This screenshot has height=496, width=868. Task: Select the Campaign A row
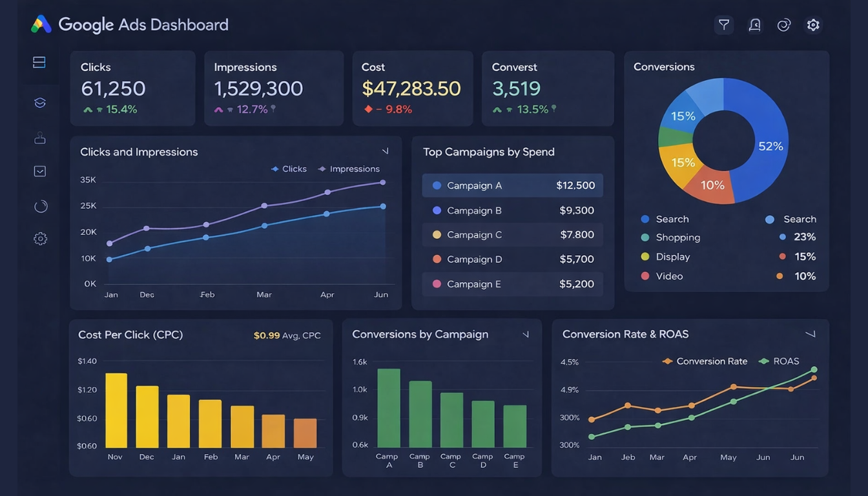pyautogui.click(x=512, y=185)
